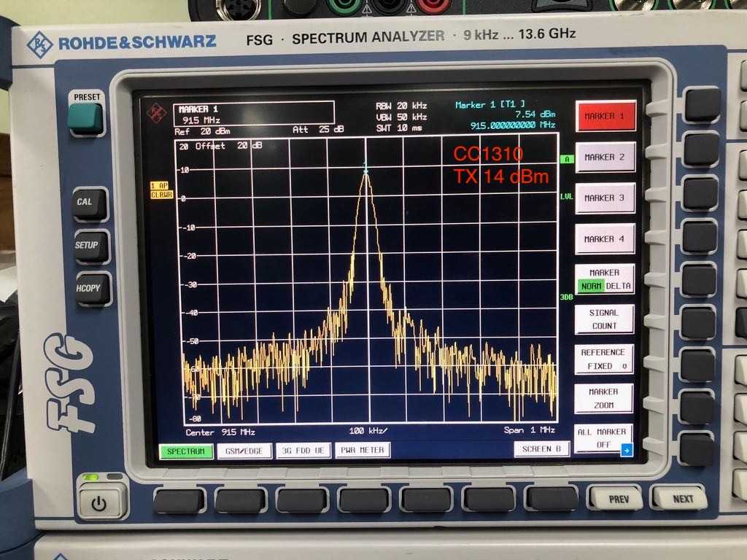Viewport: 747px width, 560px height.
Task: Click the marker 1 symbol on trace peak
Action: pyautogui.click(x=366, y=168)
